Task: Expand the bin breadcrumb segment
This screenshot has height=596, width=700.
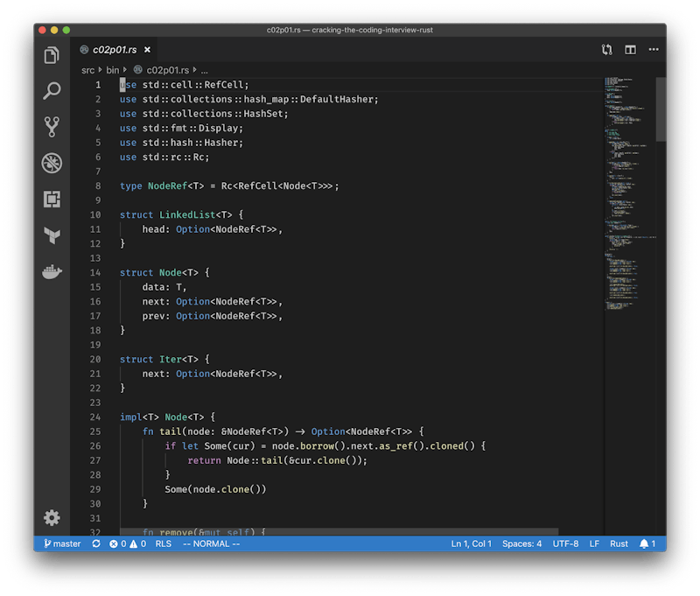Action: [113, 69]
